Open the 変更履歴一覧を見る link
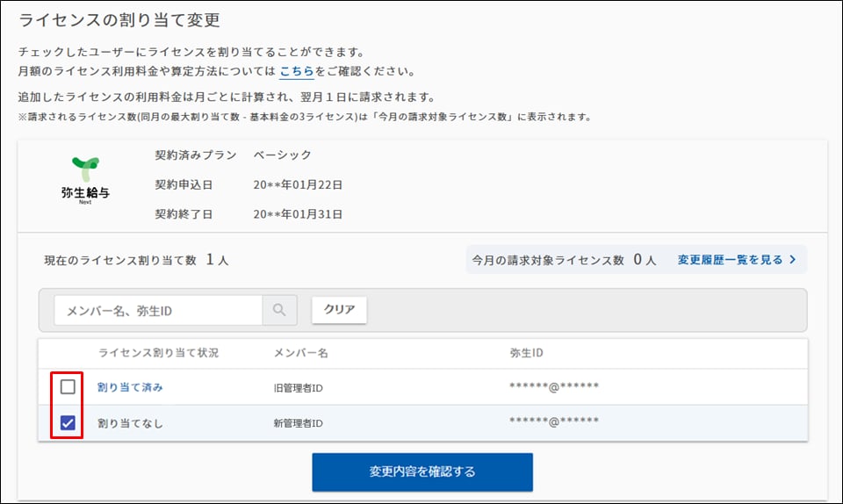843x504 pixels. 729,260
